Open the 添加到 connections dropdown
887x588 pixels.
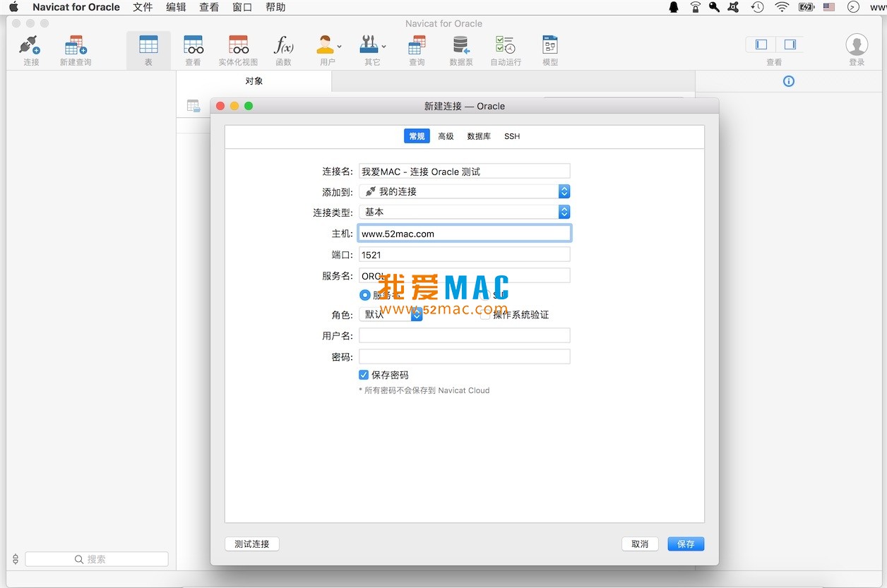pyautogui.click(x=564, y=191)
